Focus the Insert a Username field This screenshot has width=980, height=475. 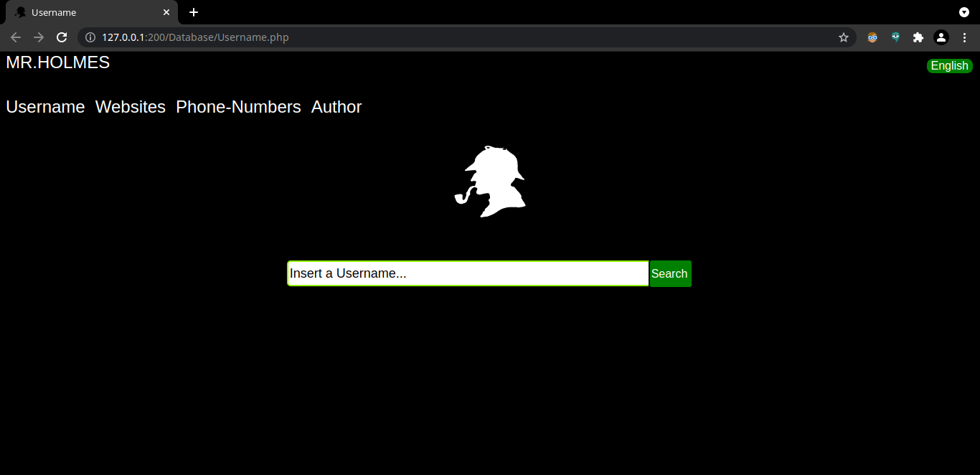[x=468, y=273]
